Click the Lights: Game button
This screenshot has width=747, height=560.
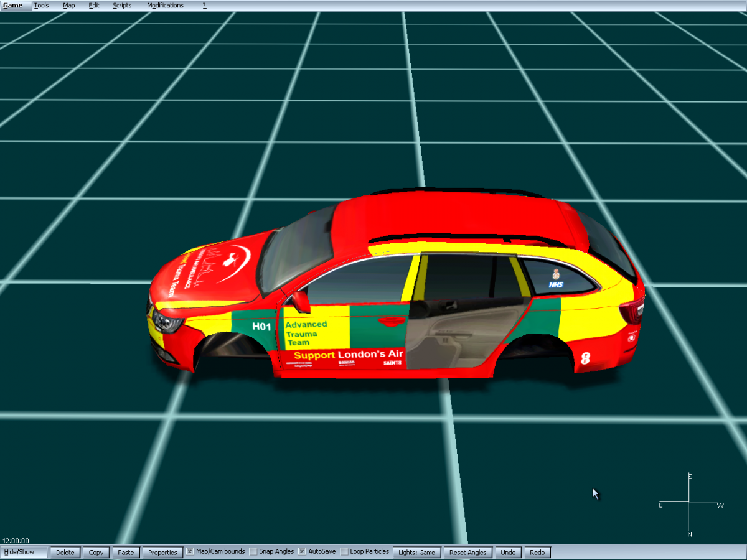pyautogui.click(x=417, y=552)
